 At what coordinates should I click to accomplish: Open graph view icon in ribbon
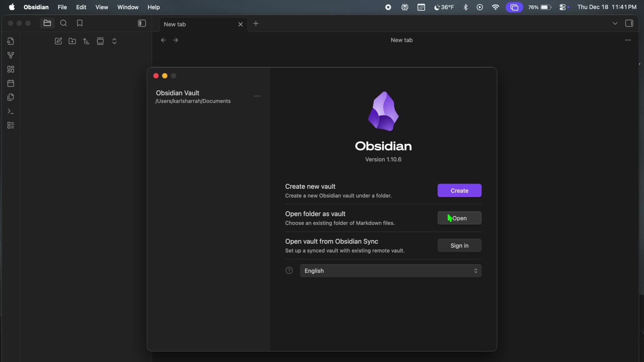point(11,55)
